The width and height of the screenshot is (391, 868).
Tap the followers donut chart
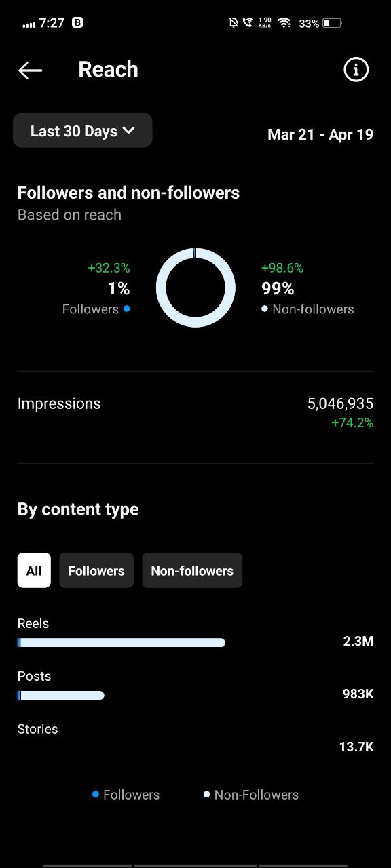[x=195, y=288]
